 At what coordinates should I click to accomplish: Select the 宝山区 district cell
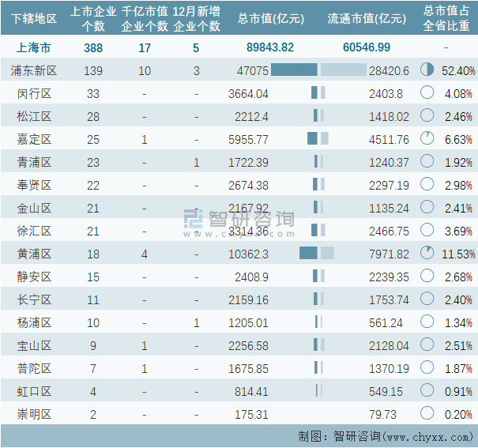click(x=34, y=345)
